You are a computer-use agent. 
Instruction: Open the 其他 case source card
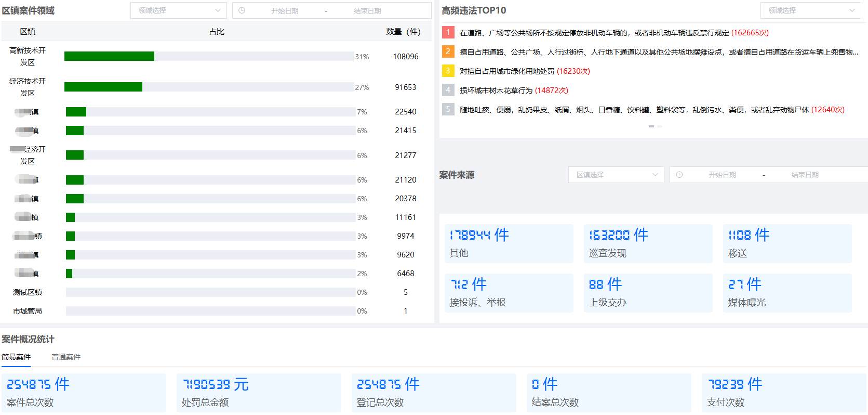click(509, 243)
